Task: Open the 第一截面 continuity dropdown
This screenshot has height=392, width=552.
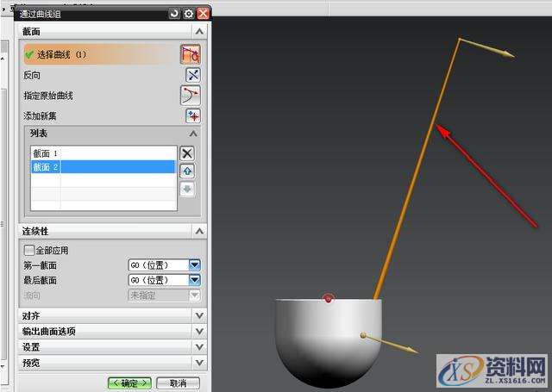Action: tap(194, 265)
